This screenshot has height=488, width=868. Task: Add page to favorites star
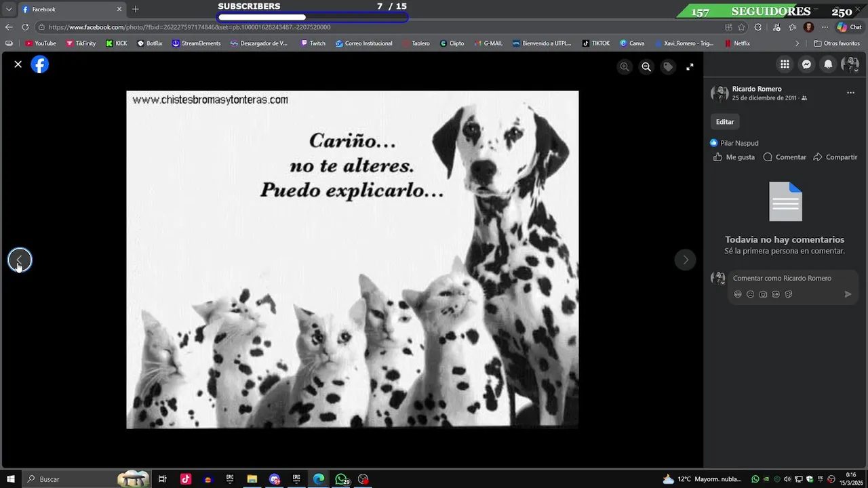742,27
